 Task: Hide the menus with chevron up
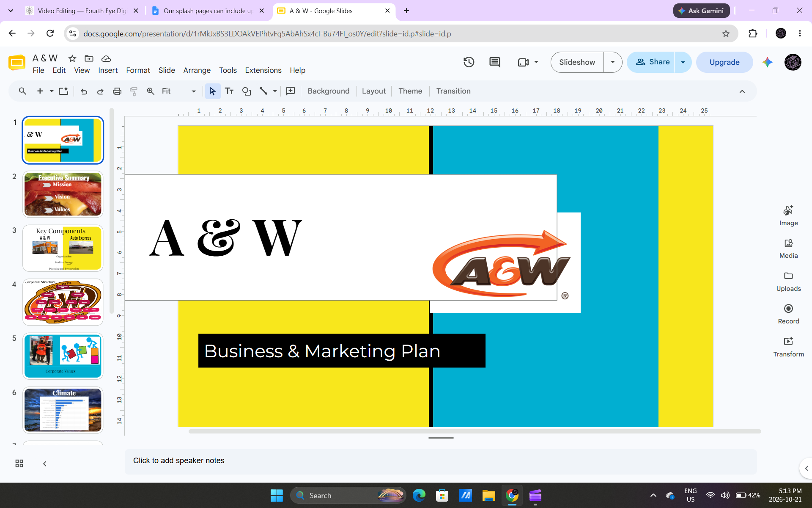click(742, 91)
